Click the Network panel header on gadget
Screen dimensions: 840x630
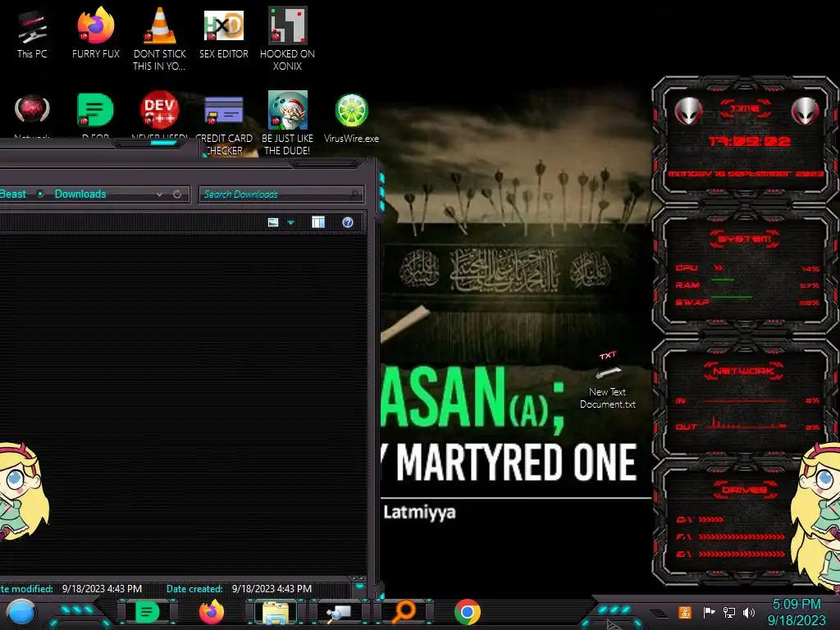(x=745, y=371)
